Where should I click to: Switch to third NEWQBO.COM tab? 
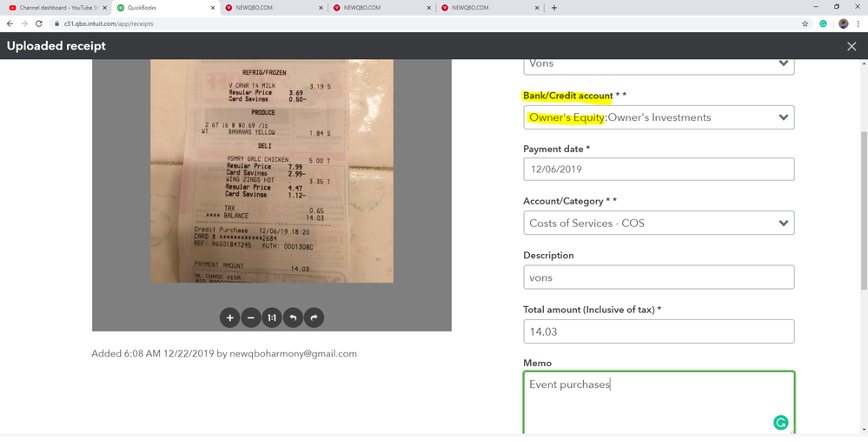[491, 8]
